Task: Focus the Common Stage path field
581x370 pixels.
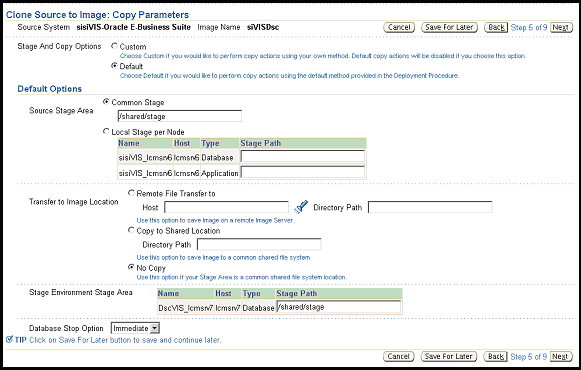Action: point(180,116)
